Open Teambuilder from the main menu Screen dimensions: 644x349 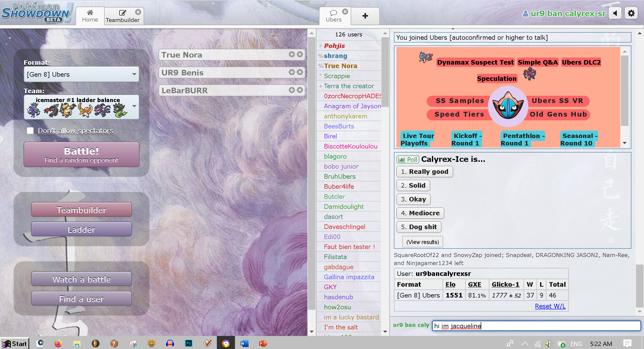[81, 210]
